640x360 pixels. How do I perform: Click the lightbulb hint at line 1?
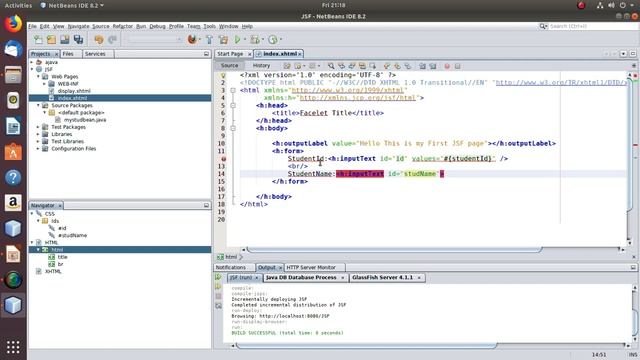pyautogui.click(x=223, y=75)
